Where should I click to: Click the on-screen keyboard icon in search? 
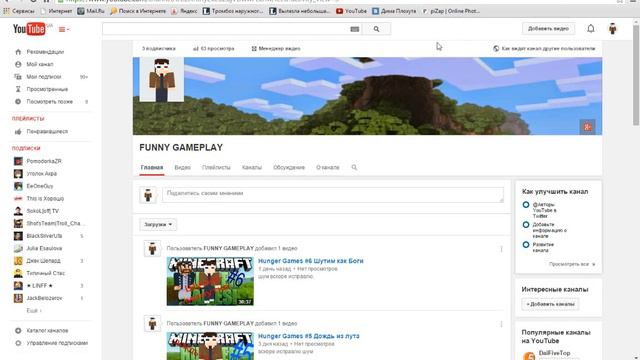pyautogui.click(x=355, y=29)
